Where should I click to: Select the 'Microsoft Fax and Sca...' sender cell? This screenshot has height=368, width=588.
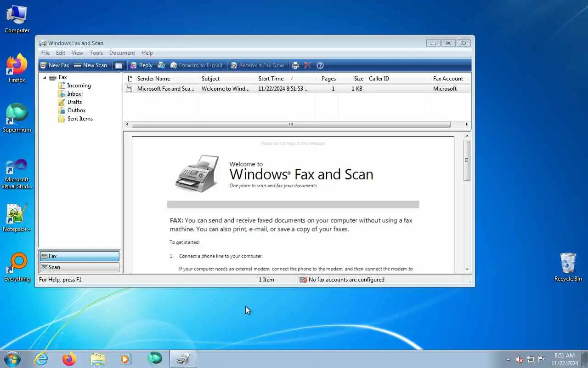click(165, 89)
